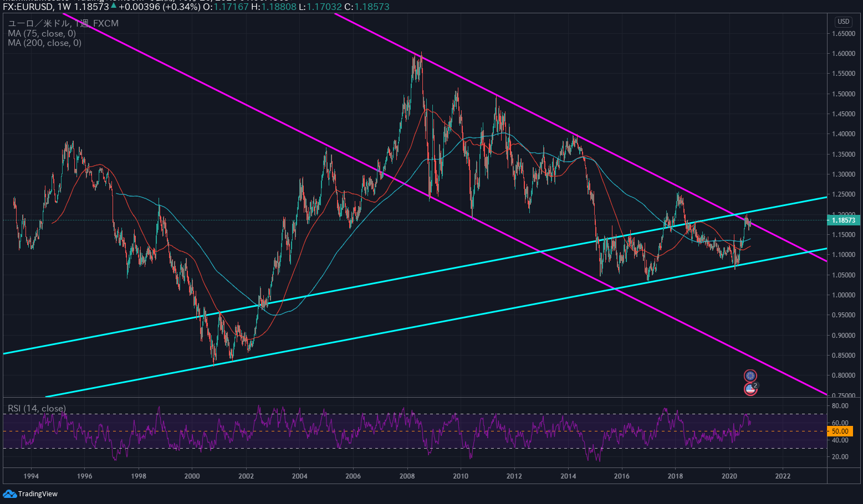Click the 20.00 level on the RSI scale
863x504 pixels.
840,457
